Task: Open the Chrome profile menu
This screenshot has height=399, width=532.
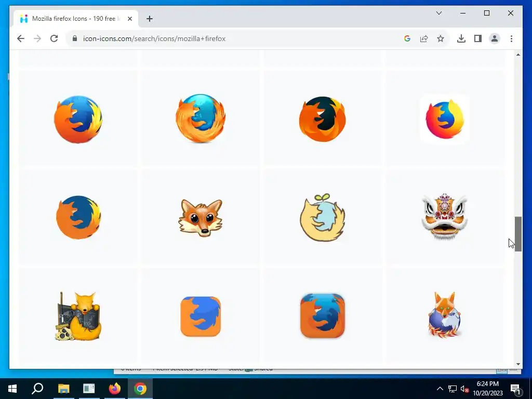Action: coord(495,38)
